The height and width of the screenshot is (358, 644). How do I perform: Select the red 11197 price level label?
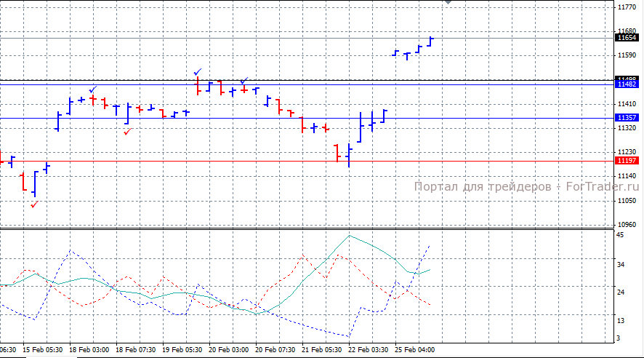(x=626, y=160)
